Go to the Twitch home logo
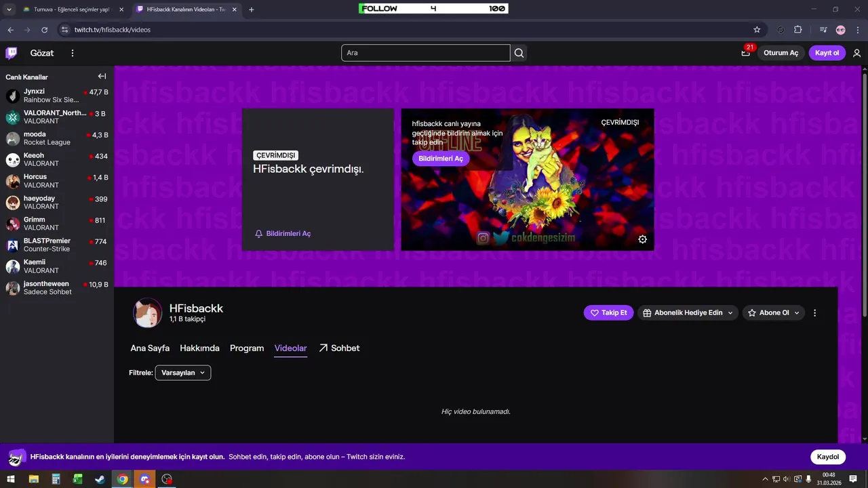 (x=12, y=53)
